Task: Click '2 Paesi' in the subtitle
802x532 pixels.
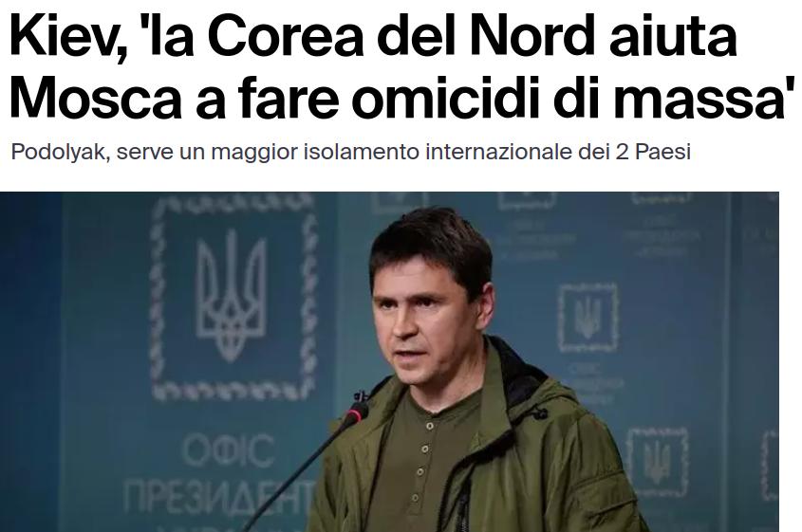Action: [653, 153]
